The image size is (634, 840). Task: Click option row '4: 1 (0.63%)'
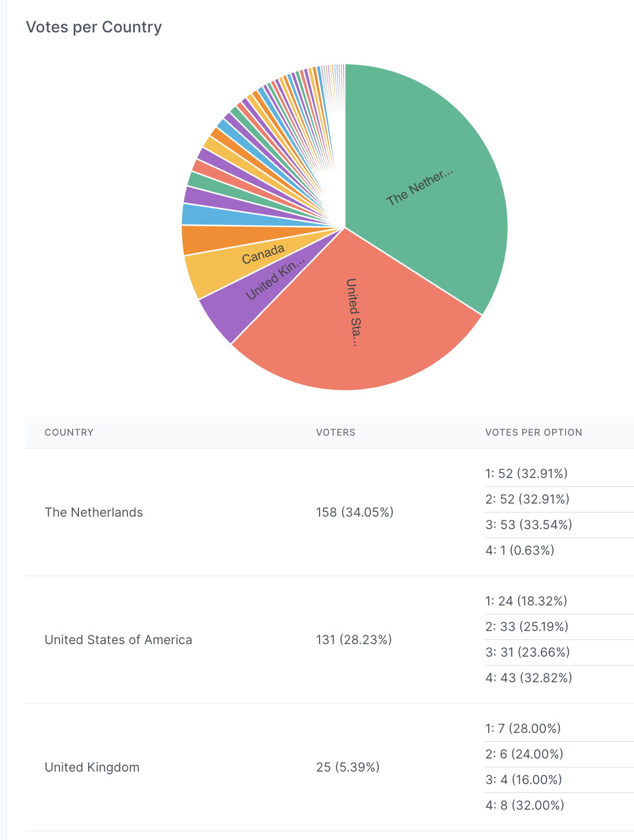click(x=559, y=551)
